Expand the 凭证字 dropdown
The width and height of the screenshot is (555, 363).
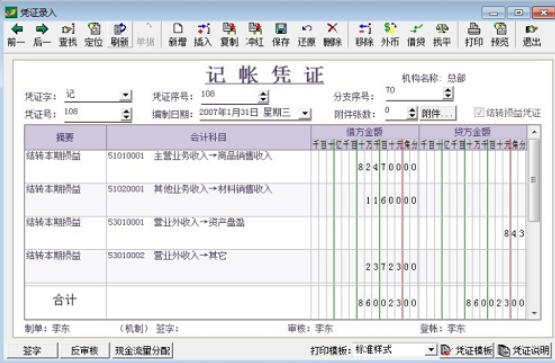click(125, 95)
